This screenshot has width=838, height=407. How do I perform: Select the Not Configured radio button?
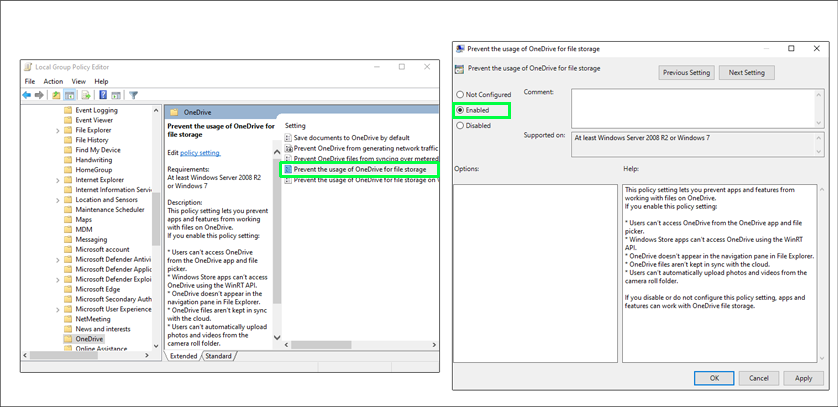tap(460, 95)
